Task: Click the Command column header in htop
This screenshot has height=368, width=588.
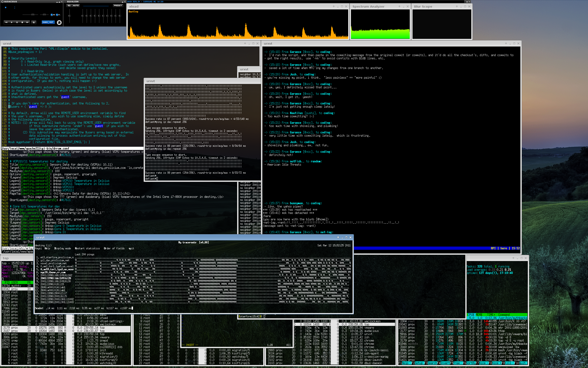Action: point(504,315)
